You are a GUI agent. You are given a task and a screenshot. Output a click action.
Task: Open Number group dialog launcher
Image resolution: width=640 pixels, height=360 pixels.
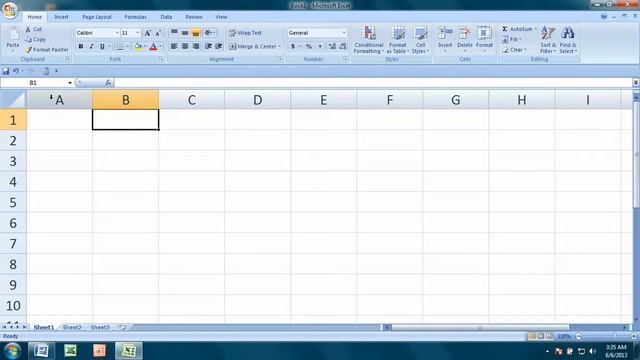pyautogui.click(x=345, y=60)
